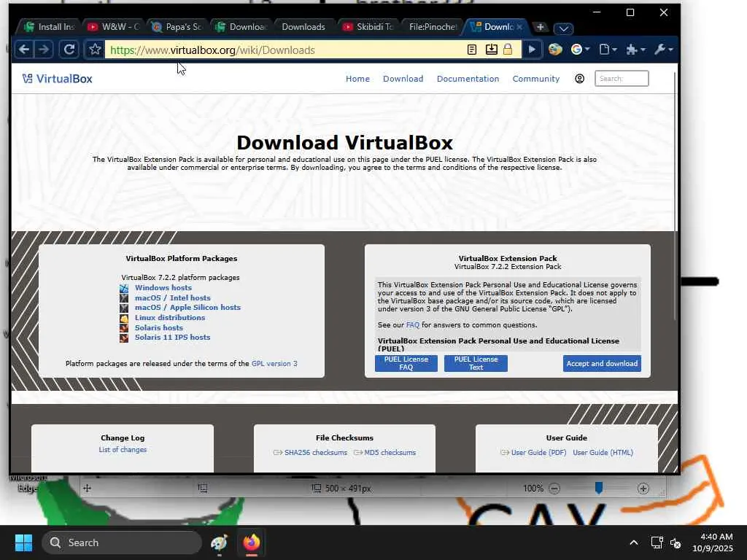Open Home in the site navigation
This screenshot has height=560, width=747.
[357, 79]
